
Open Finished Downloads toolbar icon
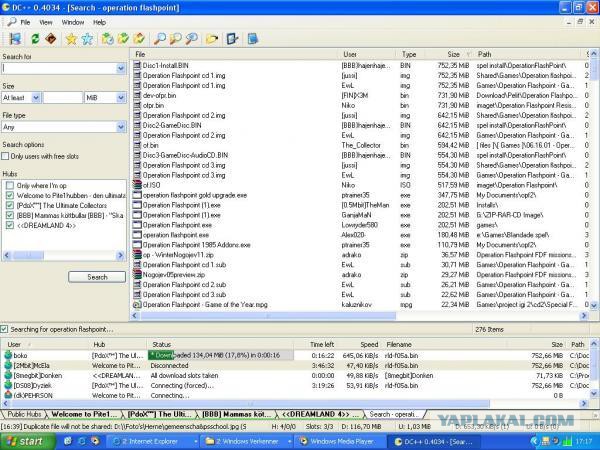coord(123,39)
